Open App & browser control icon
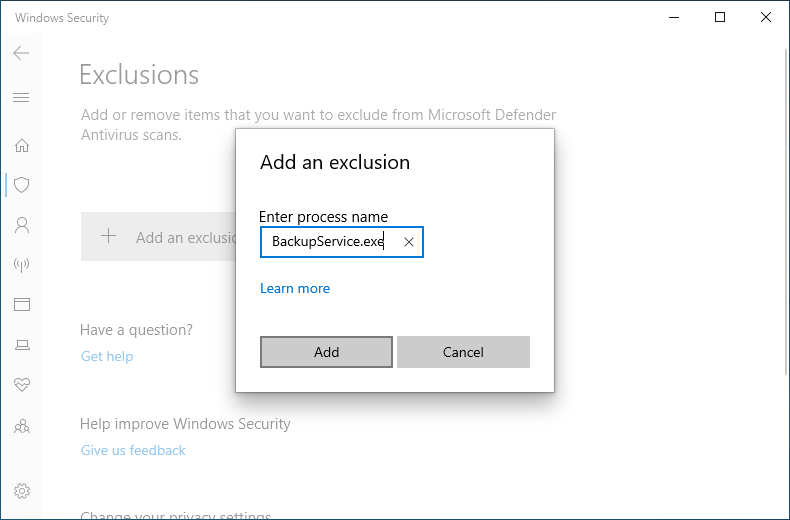Image resolution: width=790 pixels, height=520 pixels. 22,304
